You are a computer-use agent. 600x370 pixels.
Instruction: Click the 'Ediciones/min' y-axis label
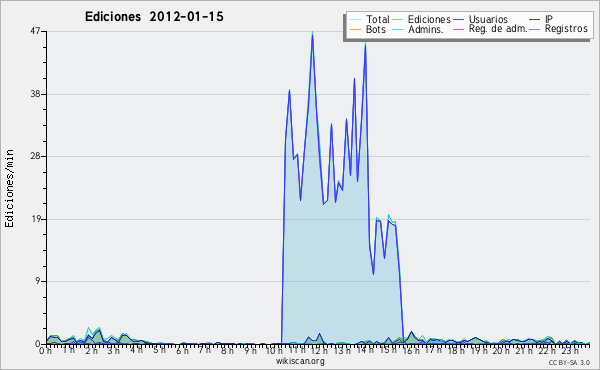9,188
